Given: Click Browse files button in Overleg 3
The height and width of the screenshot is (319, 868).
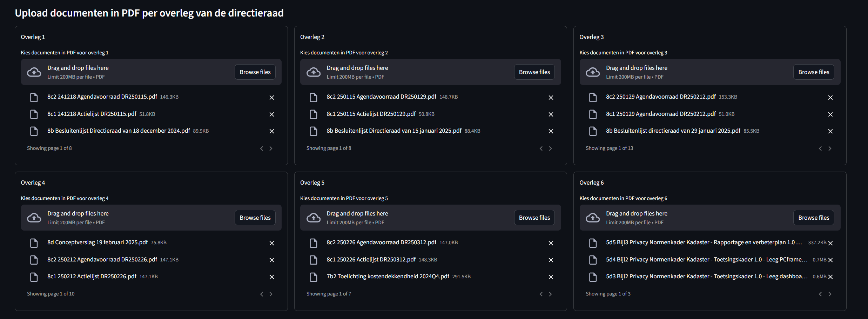Looking at the screenshot, I should 814,72.
